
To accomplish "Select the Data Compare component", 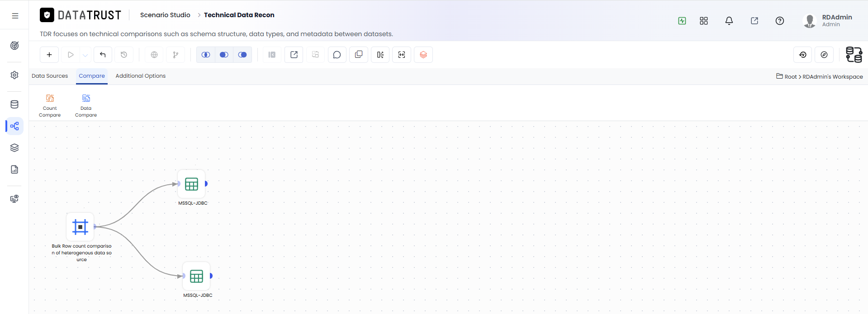I will pos(86,106).
